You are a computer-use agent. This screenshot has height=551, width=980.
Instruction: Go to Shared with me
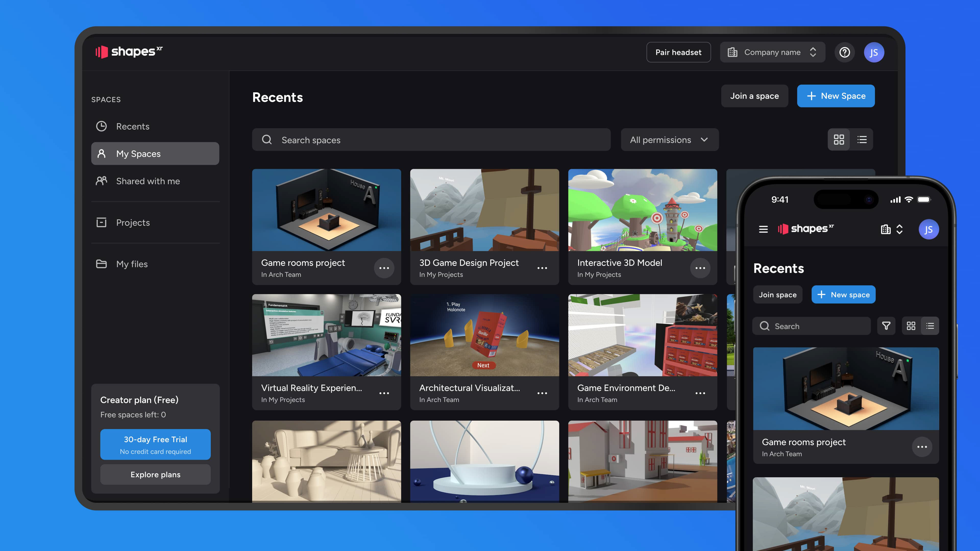(148, 181)
